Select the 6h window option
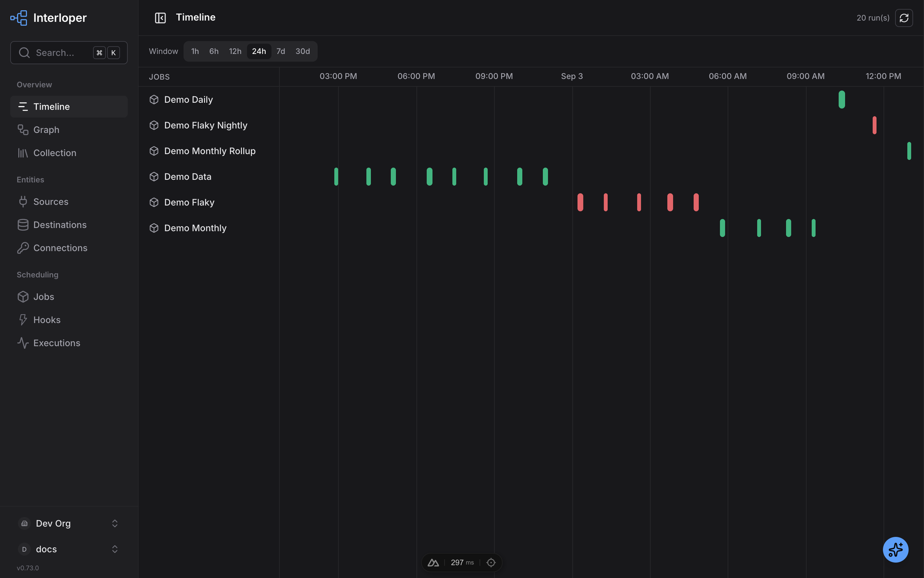 [214, 51]
